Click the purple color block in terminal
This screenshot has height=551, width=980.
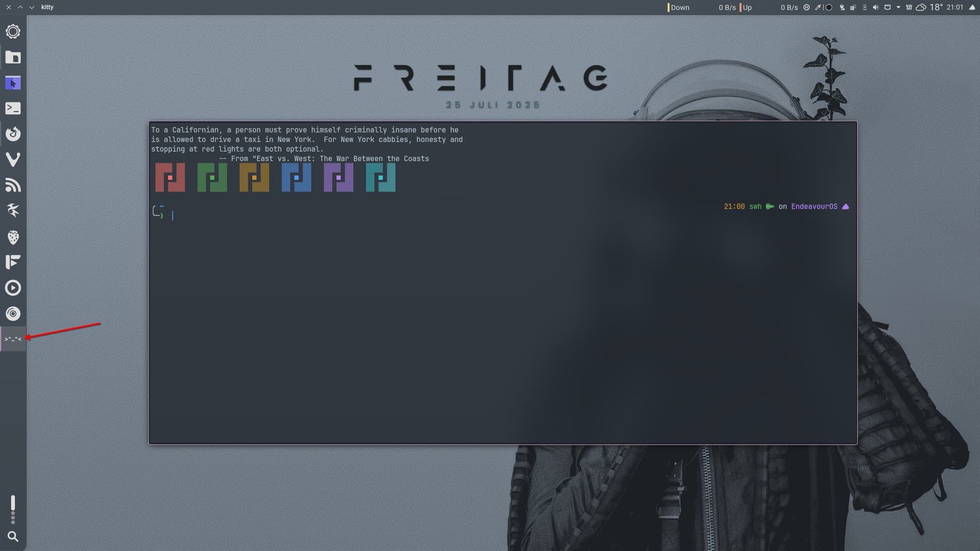point(338,178)
